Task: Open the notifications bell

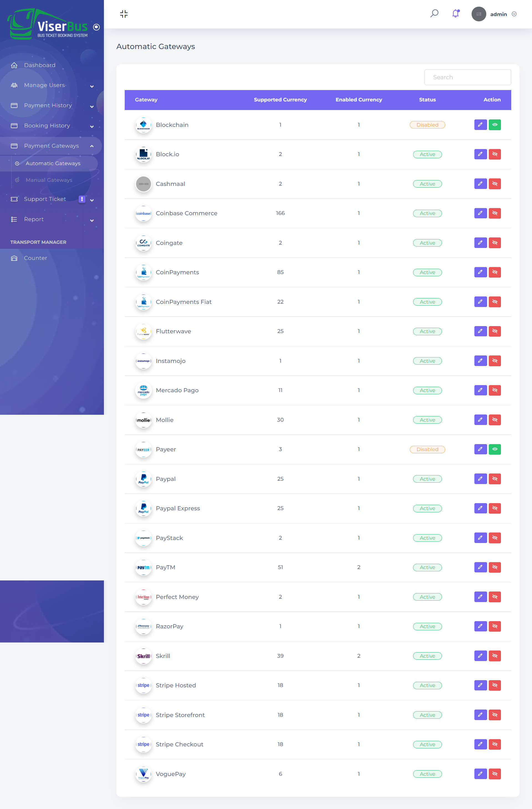Action: tap(455, 14)
